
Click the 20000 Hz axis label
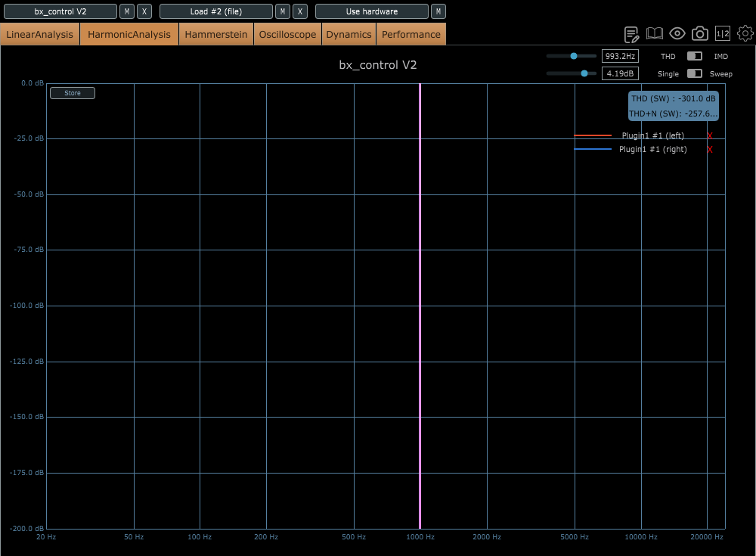click(706, 536)
